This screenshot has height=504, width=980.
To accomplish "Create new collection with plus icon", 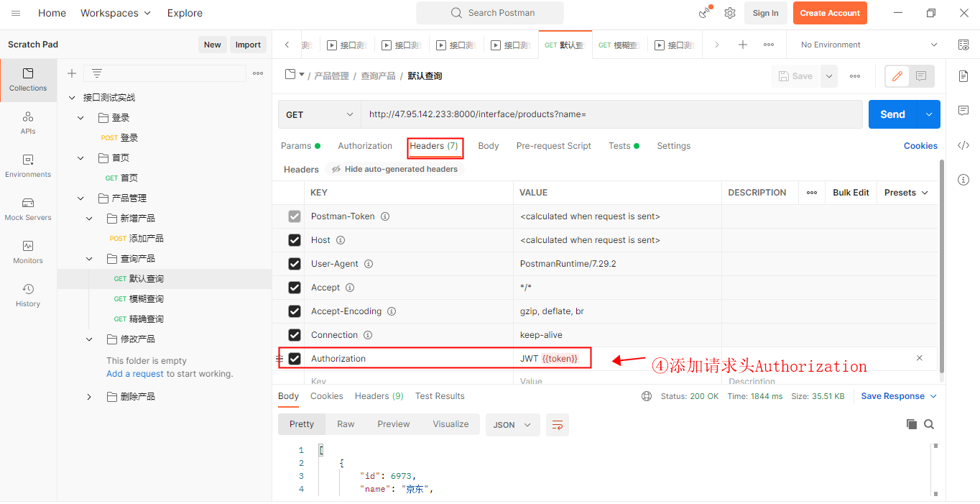I will 72,73.
